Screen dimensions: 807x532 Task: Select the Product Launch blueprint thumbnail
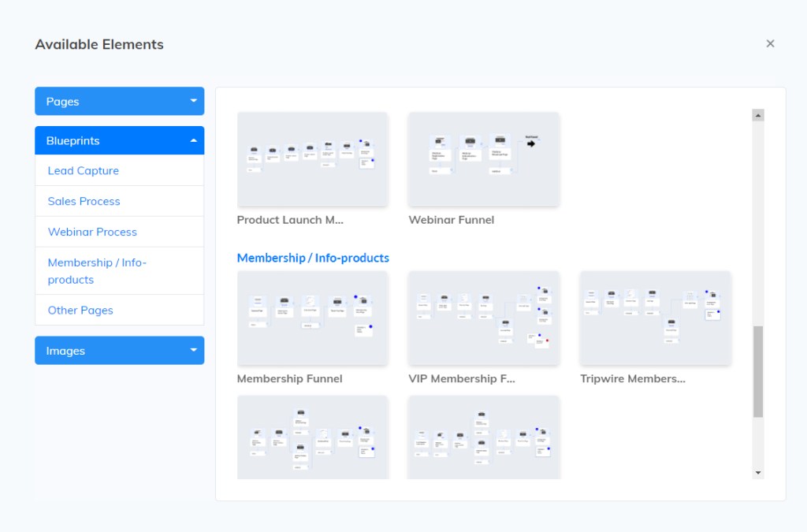click(x=313, y=158)
